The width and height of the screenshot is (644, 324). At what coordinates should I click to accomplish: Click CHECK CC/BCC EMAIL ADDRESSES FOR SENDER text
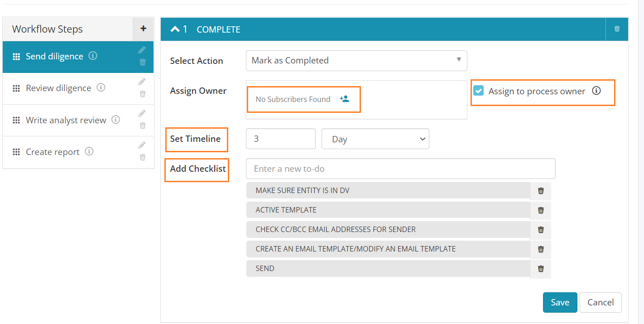pyautogui.click(x=336, y=230)
